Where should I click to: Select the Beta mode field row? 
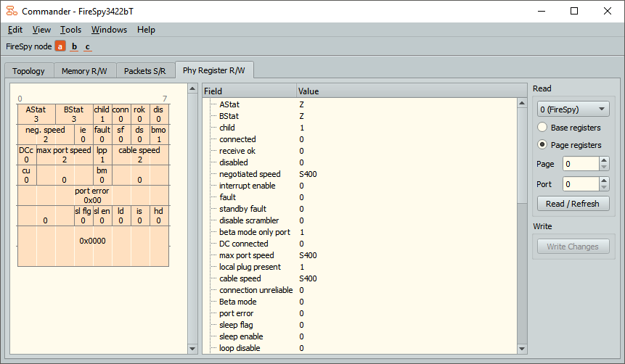(360, 302)
